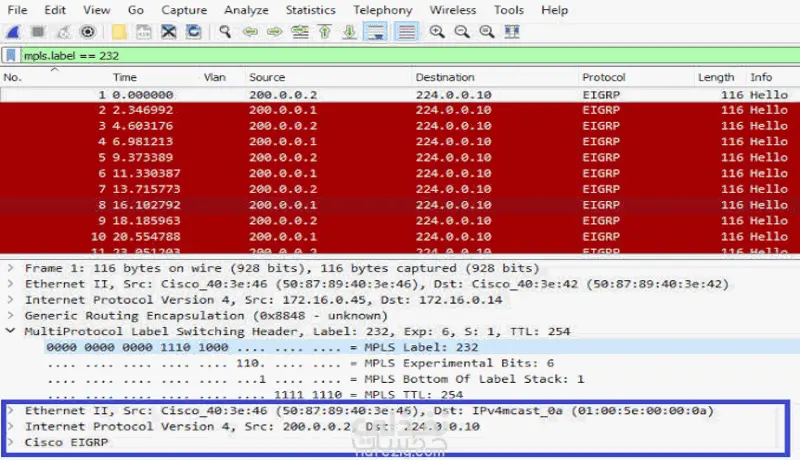Sort by the Source column header
The height and width of the screenshot is (460, 800).
pos(267,78)
